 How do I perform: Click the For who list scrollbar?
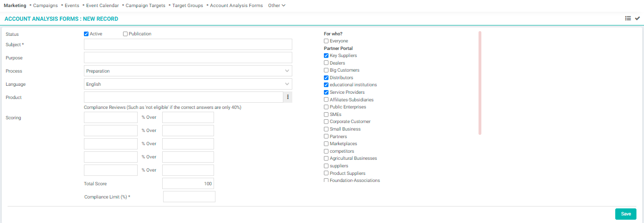click(480, 83)
